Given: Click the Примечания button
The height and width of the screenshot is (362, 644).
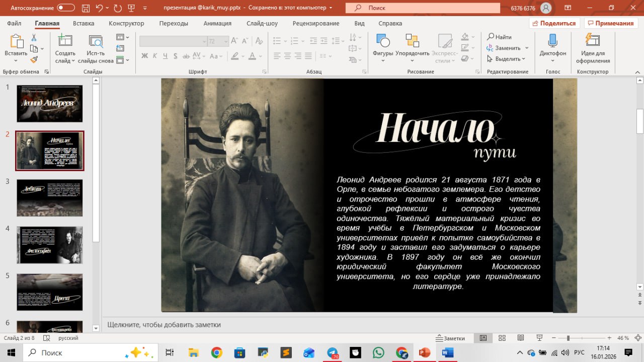Looking at the screenshot, I should pyautogui.click(x=611, y=24).
